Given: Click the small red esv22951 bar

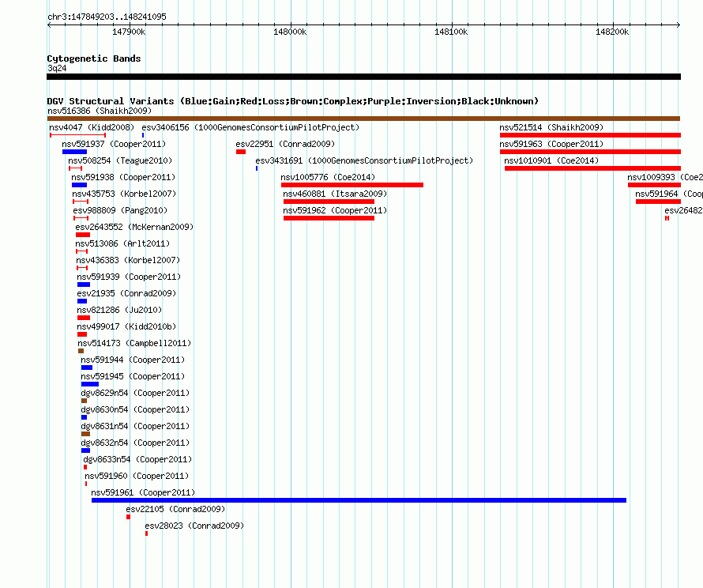Looking at the screenshot, I should click(241, 152).
